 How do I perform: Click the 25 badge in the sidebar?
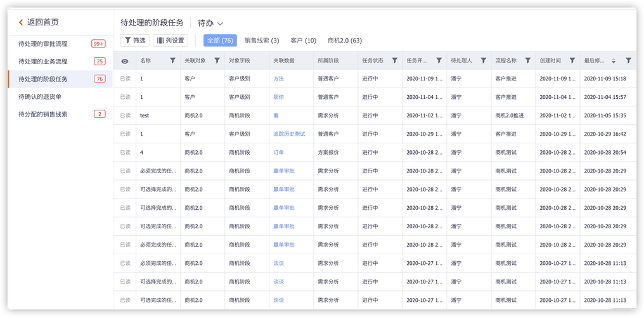point(100,61)
